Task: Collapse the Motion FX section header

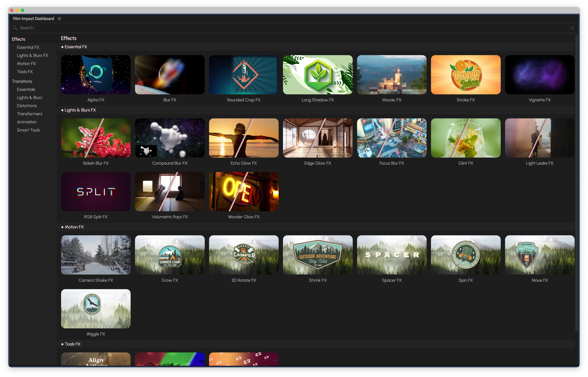Action: pos(74,227)
